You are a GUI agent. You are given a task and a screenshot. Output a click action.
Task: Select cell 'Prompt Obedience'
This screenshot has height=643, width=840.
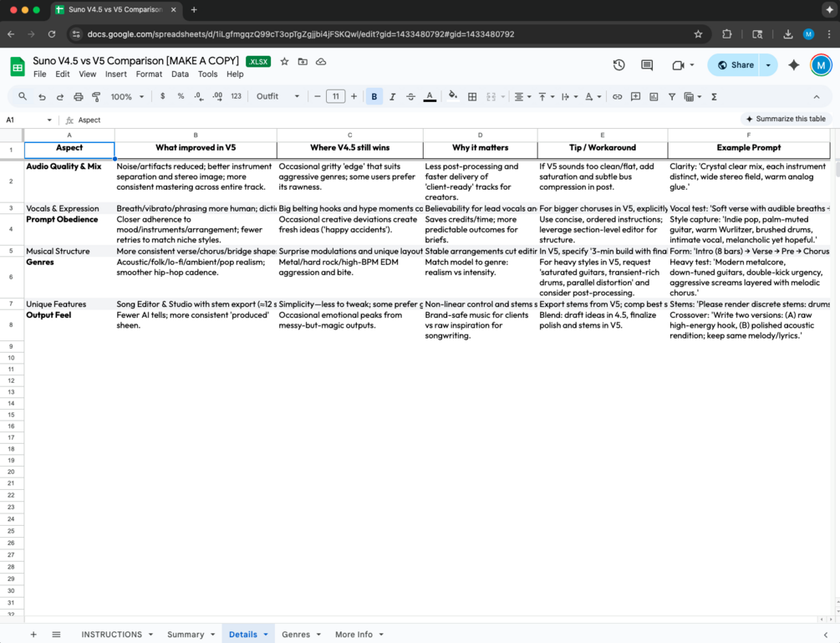point(69,229)
